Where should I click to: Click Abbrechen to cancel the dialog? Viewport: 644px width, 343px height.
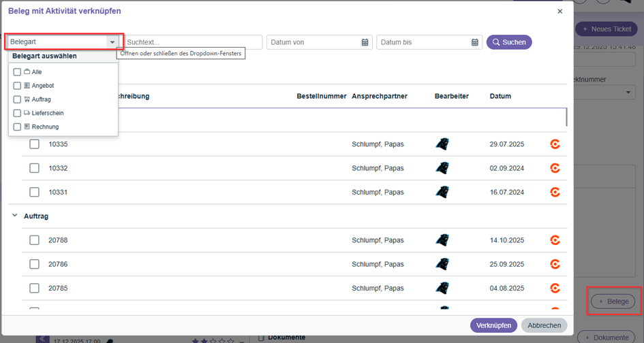coord(545,325)
